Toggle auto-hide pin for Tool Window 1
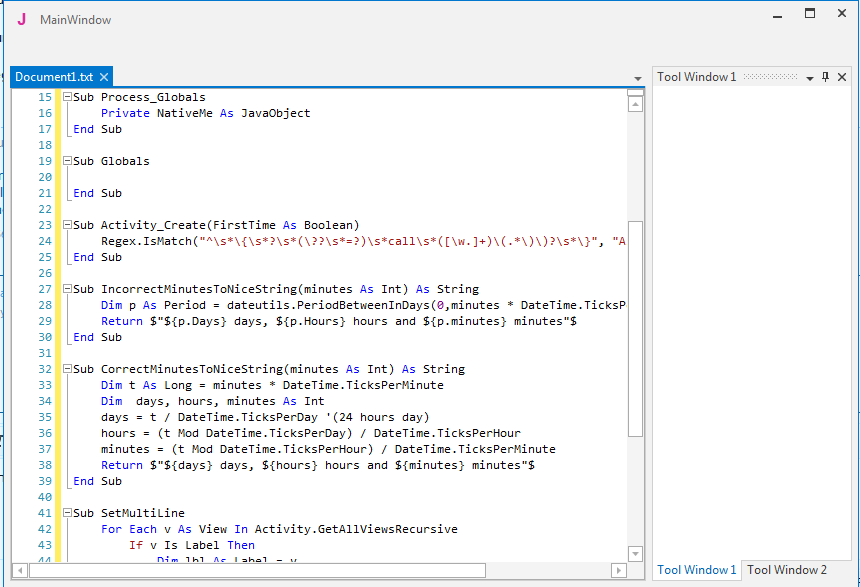The image size is (860, 587). tap(825, 77)
